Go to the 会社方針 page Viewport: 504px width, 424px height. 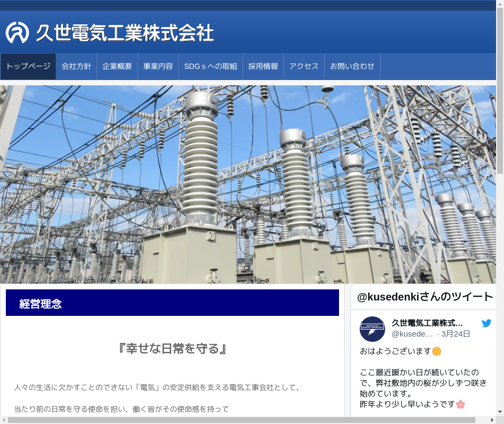[76, 66]
